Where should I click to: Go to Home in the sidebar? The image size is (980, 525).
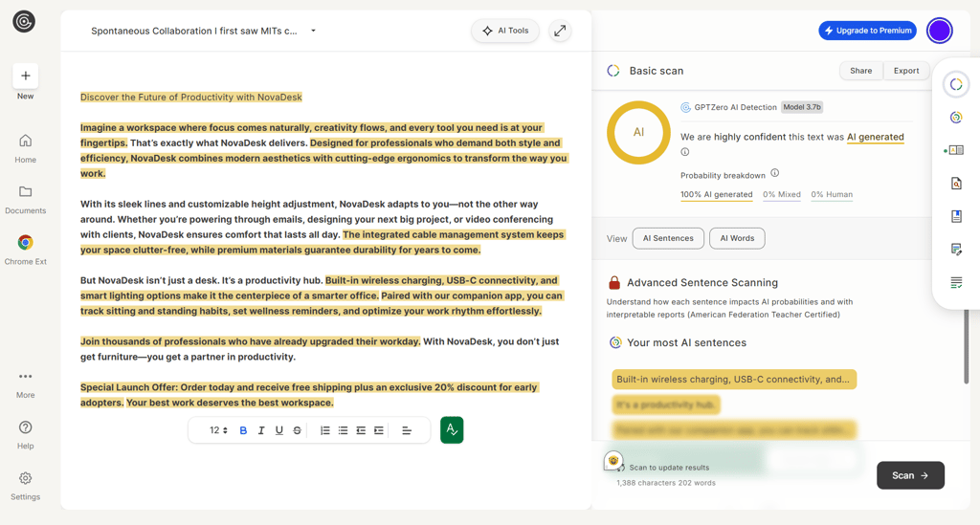click(x=25, y=148)
